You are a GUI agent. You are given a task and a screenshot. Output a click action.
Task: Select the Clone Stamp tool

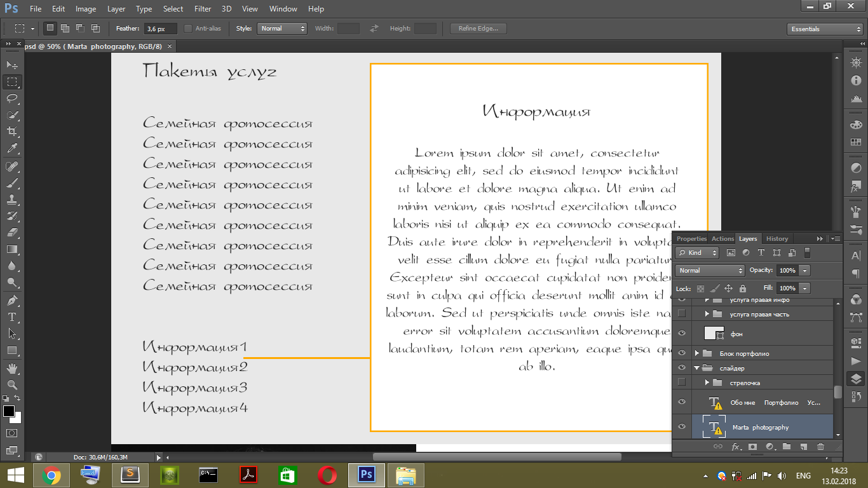[12, 200]
